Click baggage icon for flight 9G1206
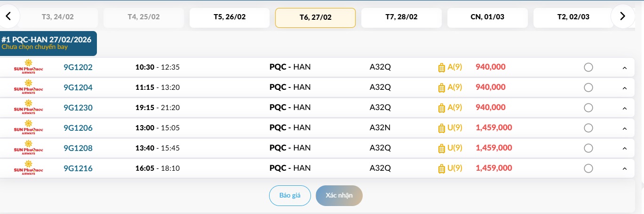The height and width of the screenshot is (214, 644). point(441,128)
